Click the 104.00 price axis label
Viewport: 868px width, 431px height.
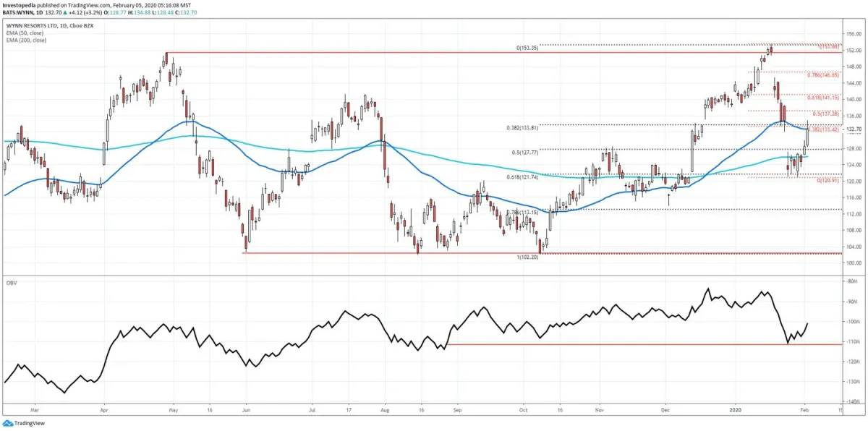(x=854, y=247)
